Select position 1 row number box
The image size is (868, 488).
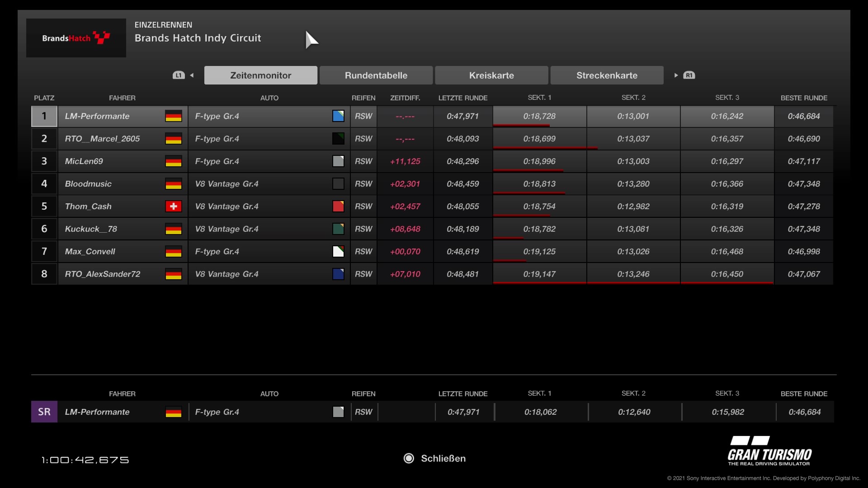coord(44,116)
